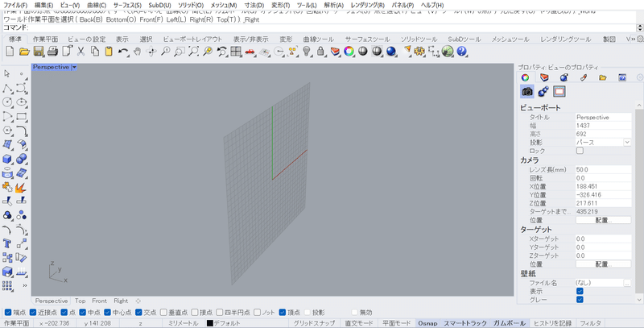The width and height of the screenshot is (644, 328).
Task: Click the blue render sphere icon
Action: 391,52
